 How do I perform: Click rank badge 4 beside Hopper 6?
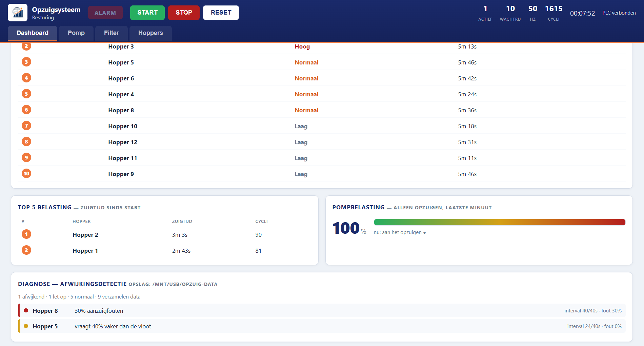(26, 78)
